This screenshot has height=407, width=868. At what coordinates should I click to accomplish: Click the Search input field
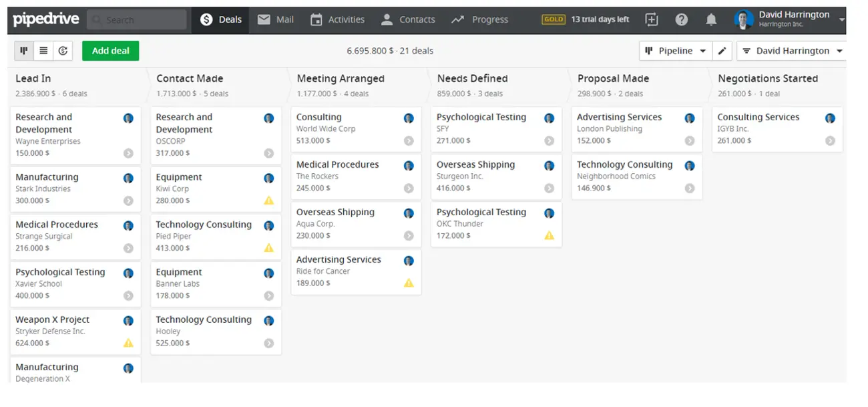pos(137,20)
